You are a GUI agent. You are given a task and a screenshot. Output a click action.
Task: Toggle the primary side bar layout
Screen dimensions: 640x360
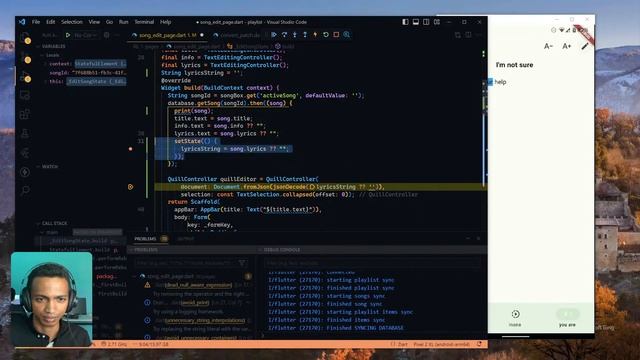[405, 22]
